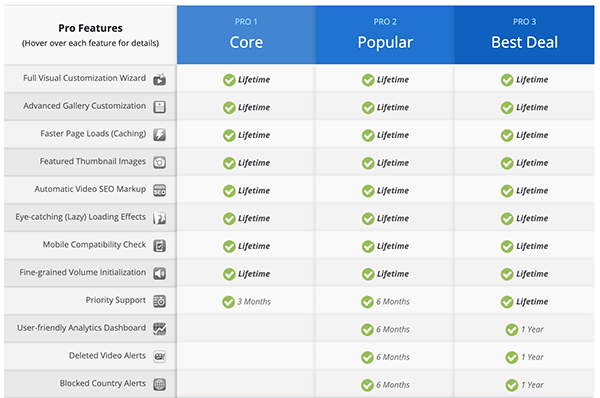
Task: Click Best Deal 'Lifetime' in Eye-catching Loading Effects row
Action: [532, 218]
